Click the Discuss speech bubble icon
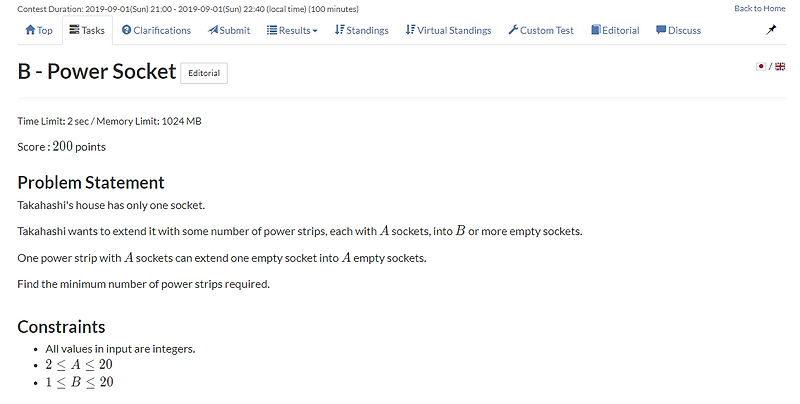 [661, 30]
